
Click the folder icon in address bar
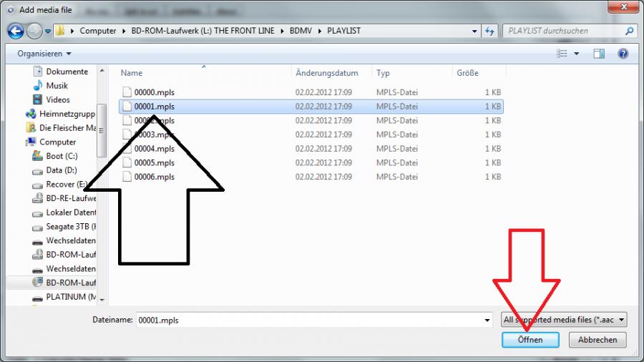click(x=60, y=31)
